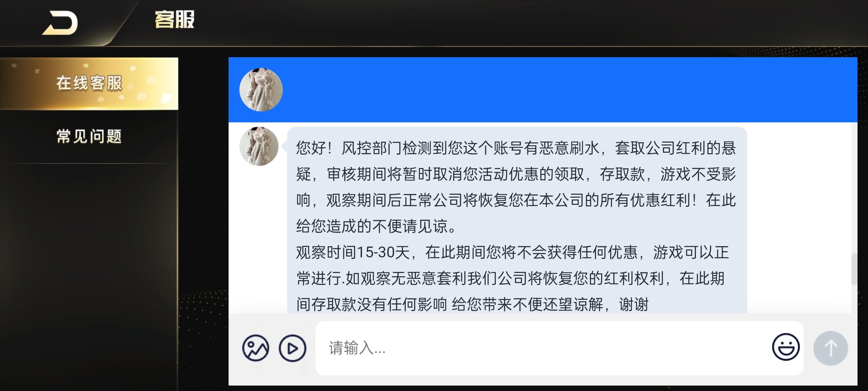Select the paragraph starting 观察时间15-30天
Screen dimensions: 868x391
click(x=512, y=278)
